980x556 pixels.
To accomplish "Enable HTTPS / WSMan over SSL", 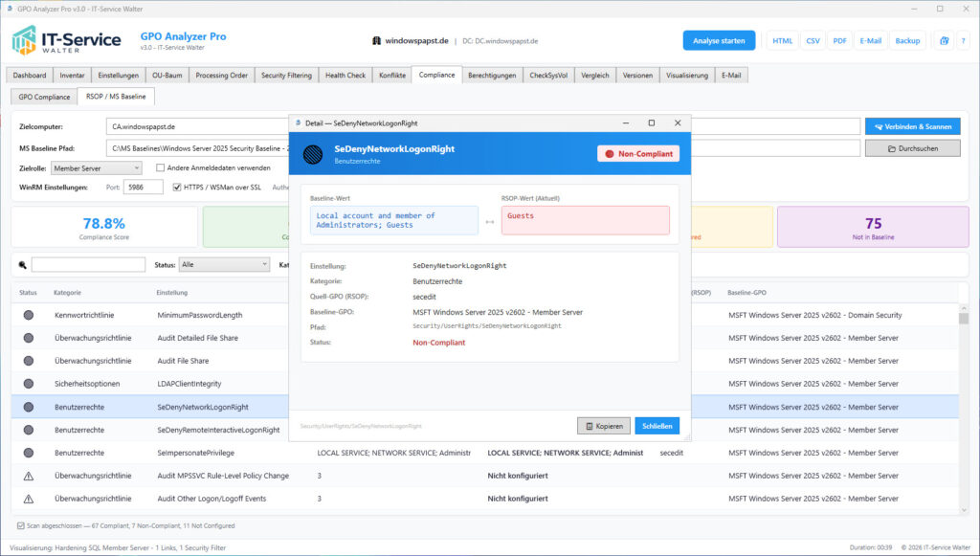I will click(x=177, y=187).
